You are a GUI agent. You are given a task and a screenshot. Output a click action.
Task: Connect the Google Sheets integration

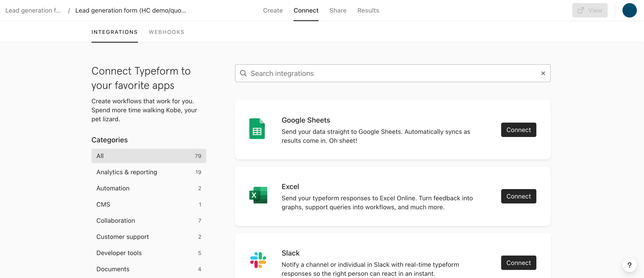click(x=518, y=130)
